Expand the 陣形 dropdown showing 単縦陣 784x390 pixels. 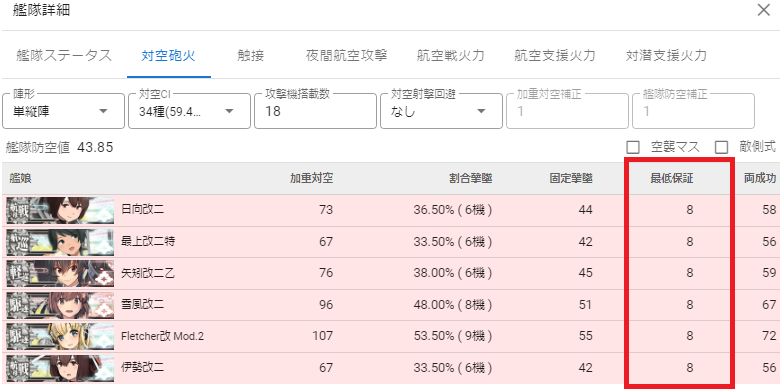pos(64,111)
